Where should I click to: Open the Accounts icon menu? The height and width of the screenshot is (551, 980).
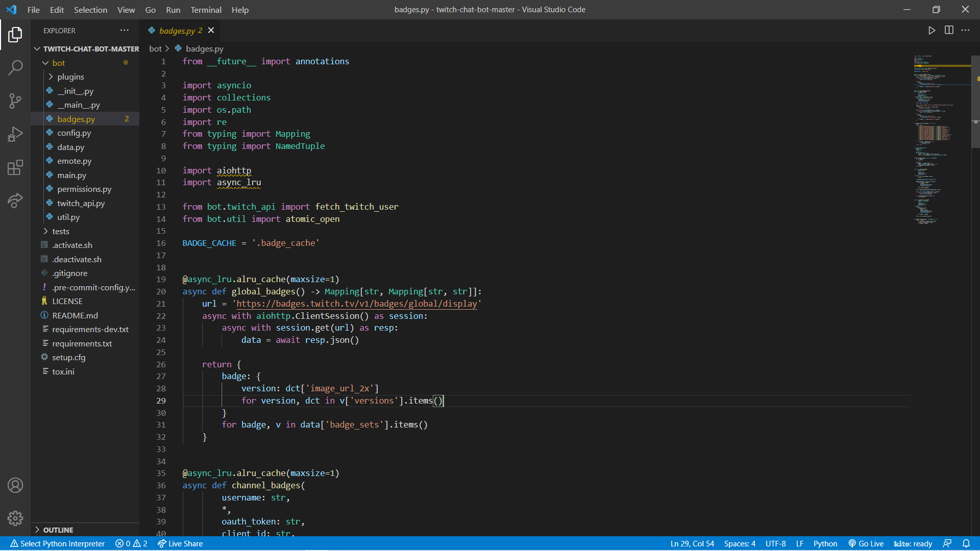click(15, 485)
